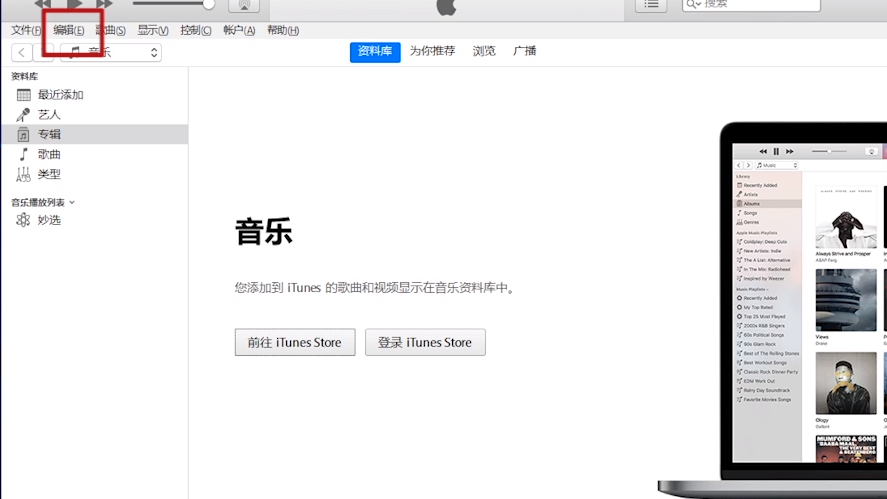Click the large 音乐 heading text
Image resolution: width=887 pixels, height=499 pixels.
264,232
